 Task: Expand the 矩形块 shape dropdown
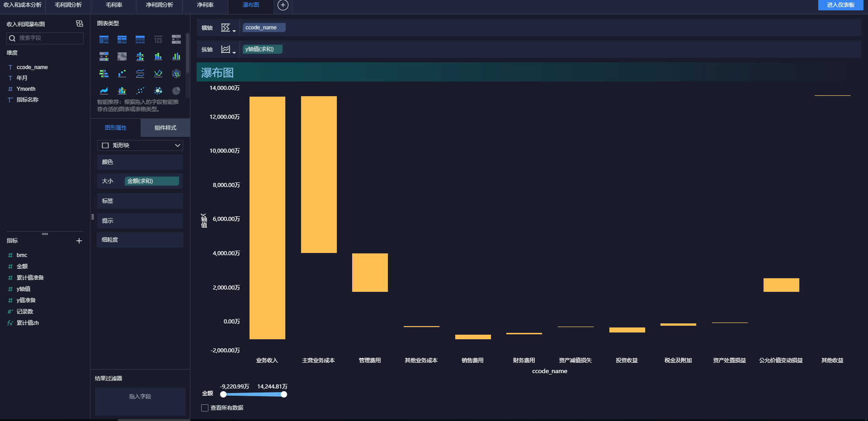tap(140, 145)
